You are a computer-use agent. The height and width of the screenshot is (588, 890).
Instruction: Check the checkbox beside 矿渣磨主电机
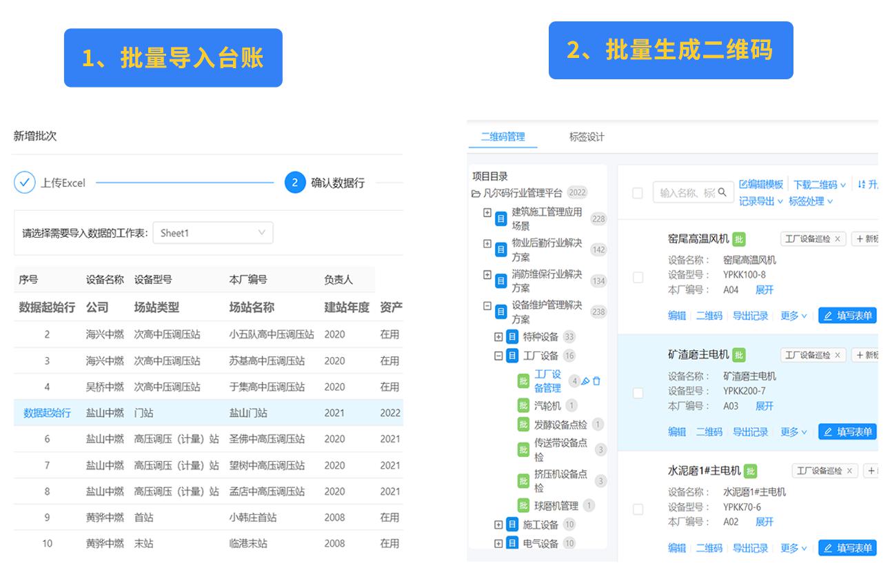pos(638,393)
